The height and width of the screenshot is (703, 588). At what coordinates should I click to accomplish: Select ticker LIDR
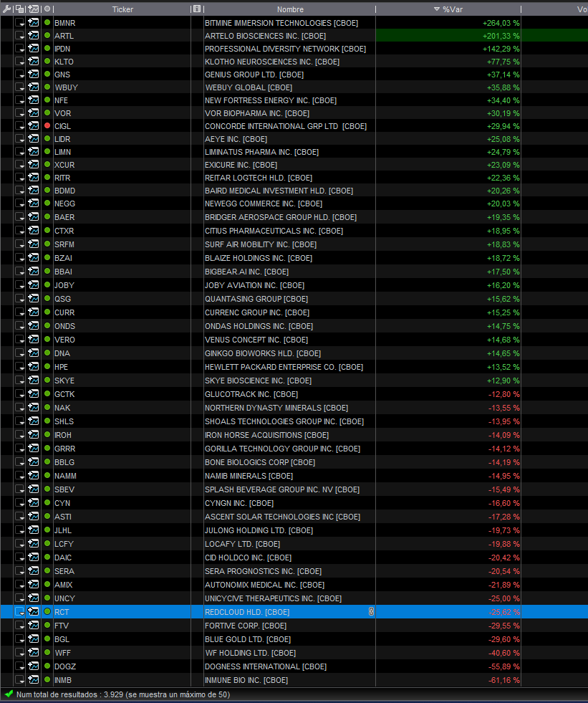point(62,139)
